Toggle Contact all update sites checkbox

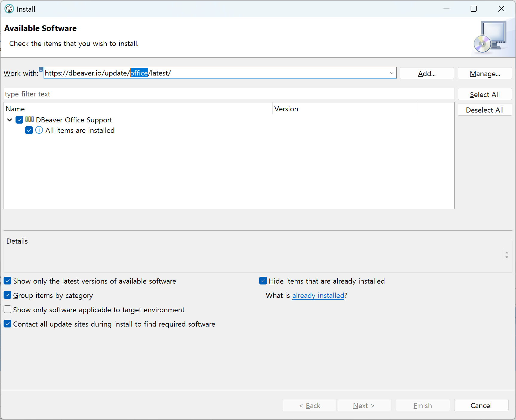click(x=7, y=324)
